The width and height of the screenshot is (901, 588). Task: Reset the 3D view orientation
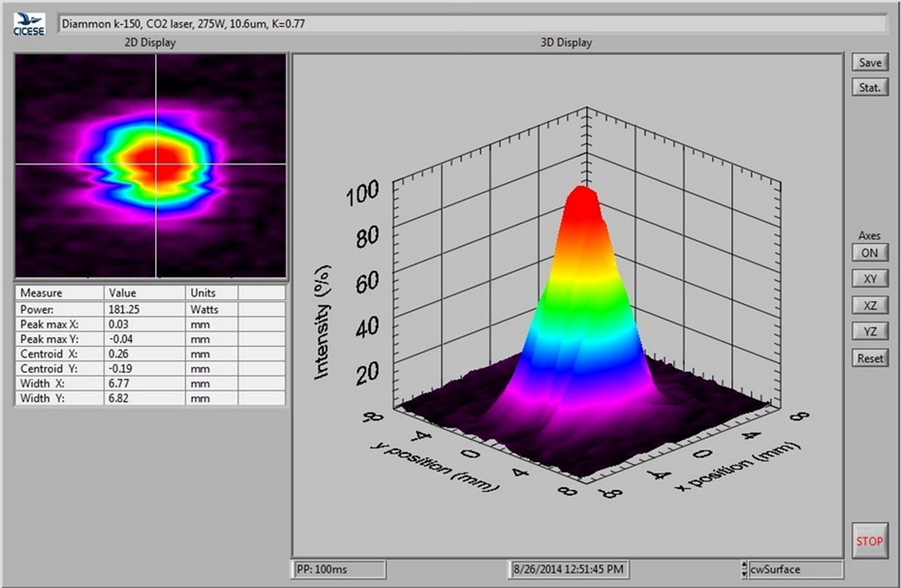pyautogui.click(x=869, y=358)
